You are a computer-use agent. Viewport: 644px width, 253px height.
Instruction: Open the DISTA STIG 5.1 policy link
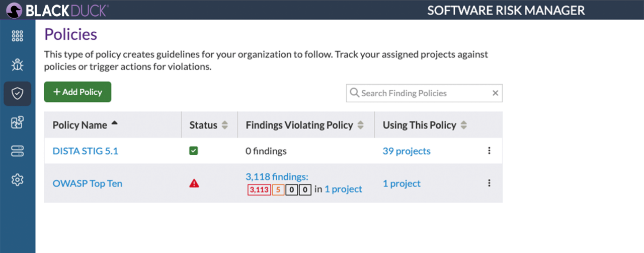tap(85, 151)
